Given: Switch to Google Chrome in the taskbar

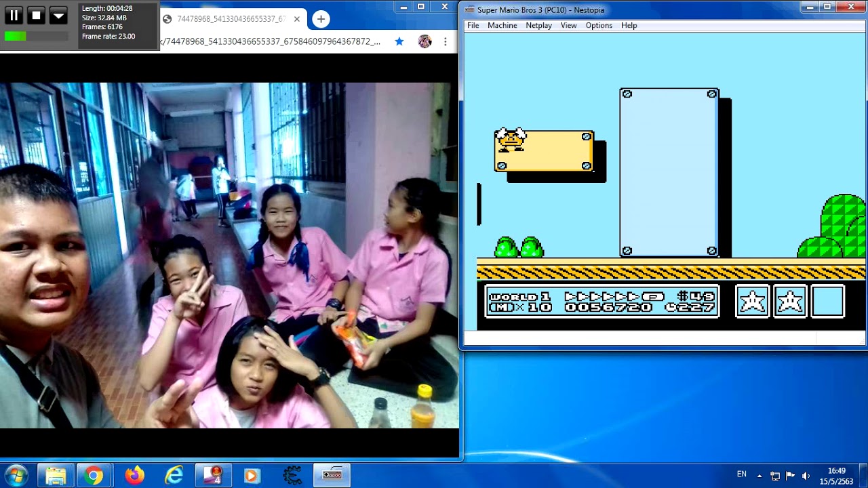Looking at the screenshot, I should (94, 476).
